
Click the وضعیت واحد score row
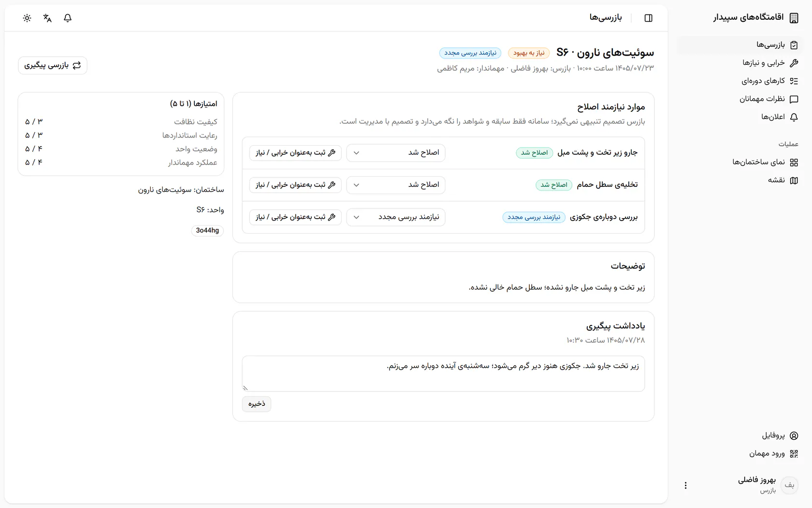click(x=121, y=149)
